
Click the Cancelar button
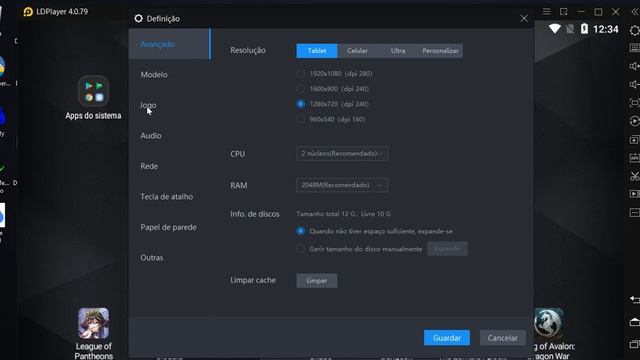click(502, 338)
